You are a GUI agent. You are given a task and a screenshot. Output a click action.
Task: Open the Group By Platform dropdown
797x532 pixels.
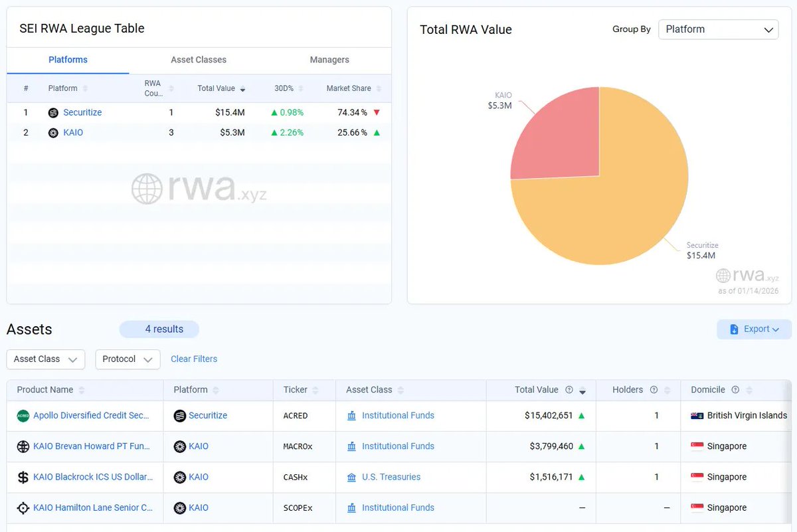[x=718, y=29]
